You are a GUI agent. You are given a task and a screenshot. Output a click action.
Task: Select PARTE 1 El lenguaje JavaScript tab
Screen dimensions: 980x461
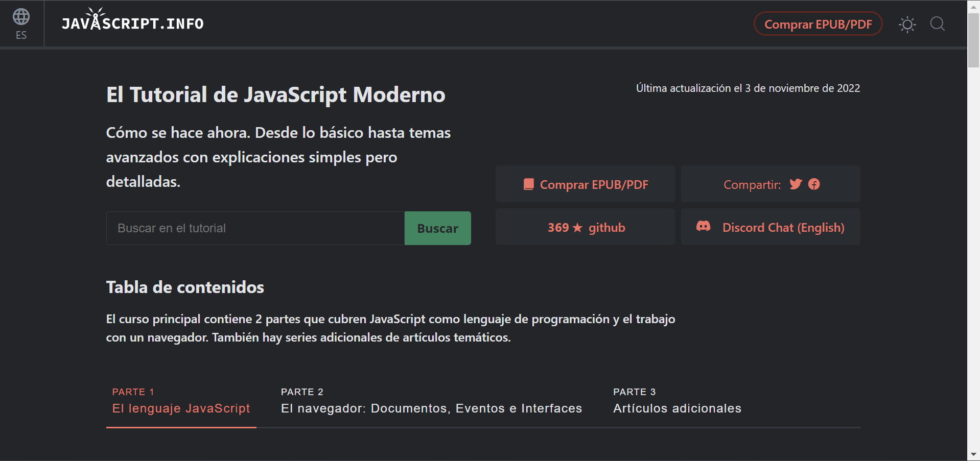point(181,401)
